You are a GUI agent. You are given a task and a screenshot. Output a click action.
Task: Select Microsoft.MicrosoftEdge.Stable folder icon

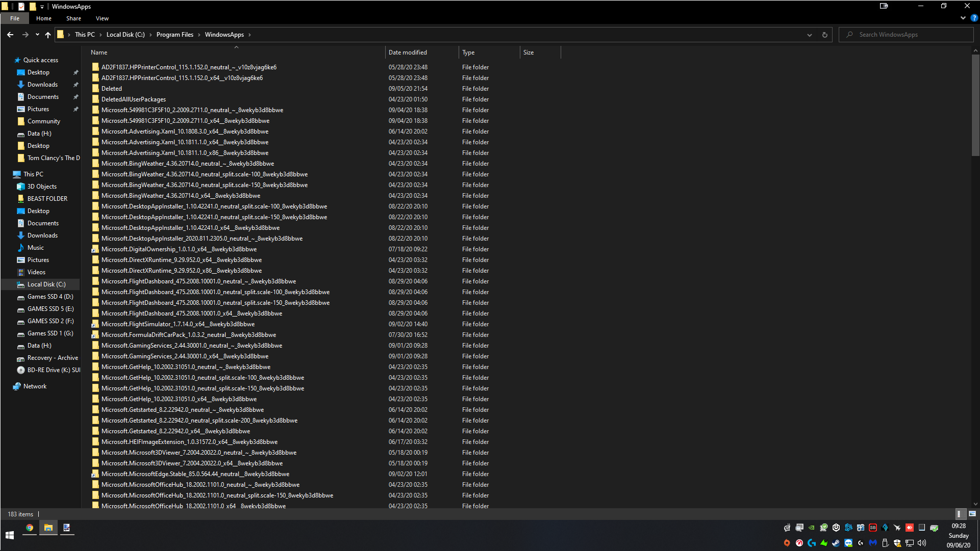pos(95,474)
